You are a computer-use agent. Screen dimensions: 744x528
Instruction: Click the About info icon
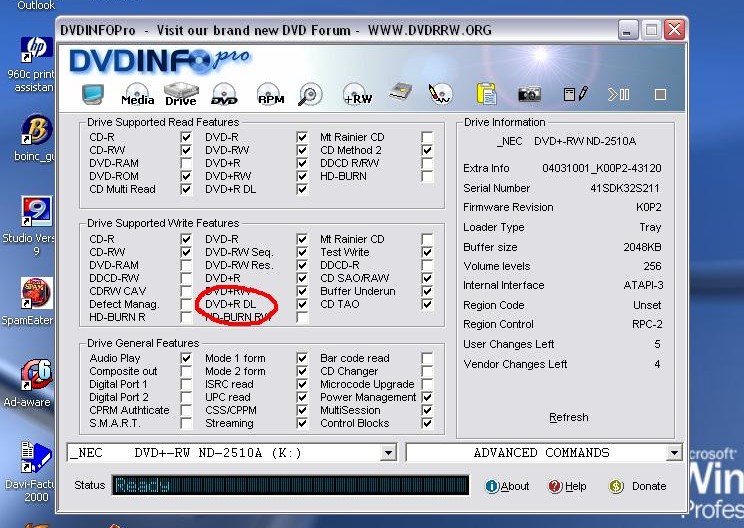point(492,486)
